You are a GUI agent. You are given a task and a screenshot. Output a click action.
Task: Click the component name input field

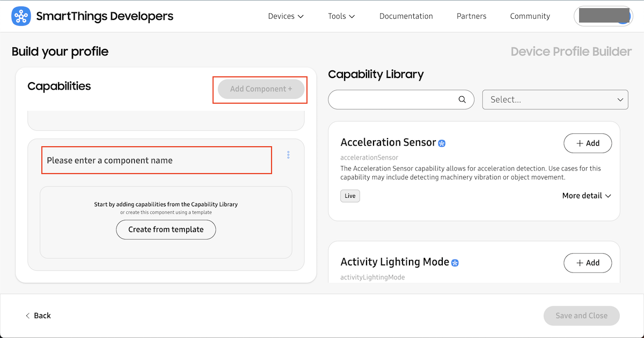pyautogui.click(x=157, y=160)
